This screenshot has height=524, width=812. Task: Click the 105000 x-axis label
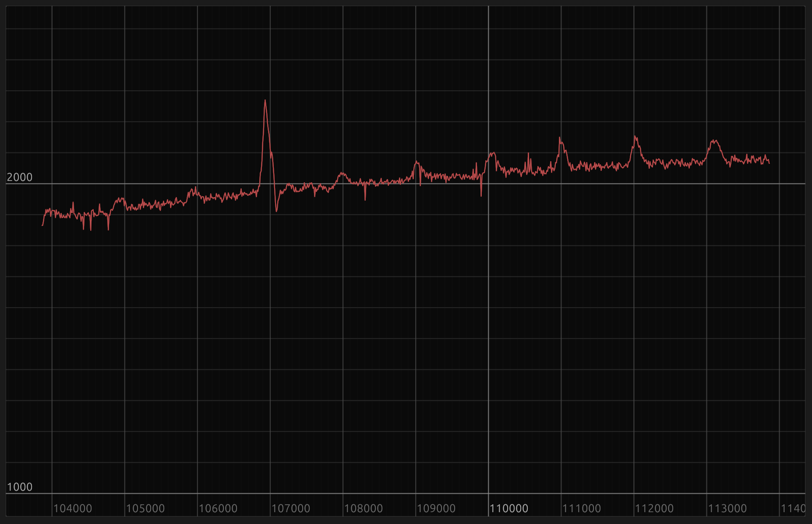pos(145,509)
